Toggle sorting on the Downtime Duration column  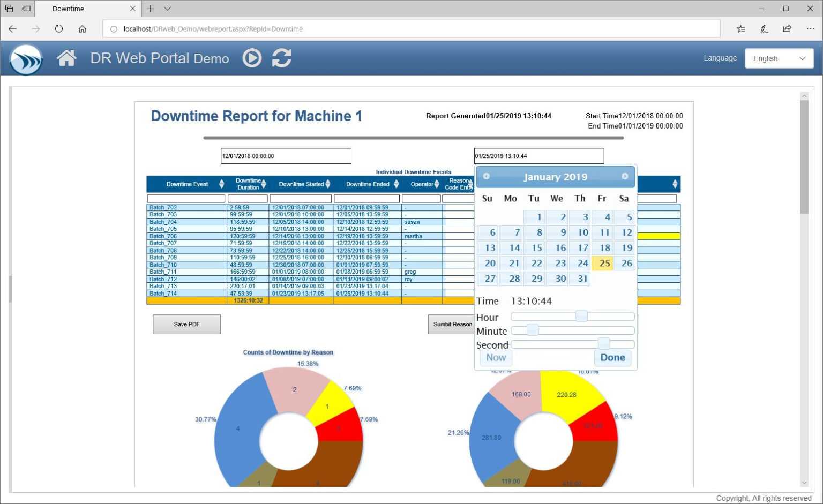click(263, 184)
